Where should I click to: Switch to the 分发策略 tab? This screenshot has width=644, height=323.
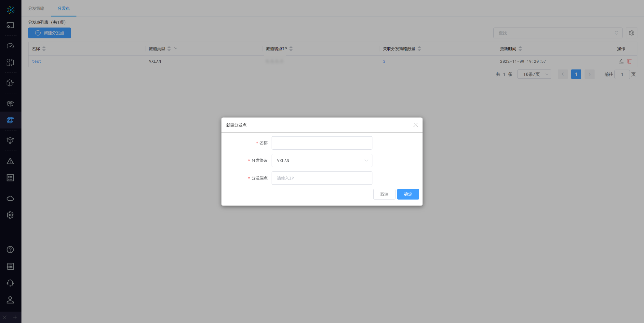click(36, 8)
